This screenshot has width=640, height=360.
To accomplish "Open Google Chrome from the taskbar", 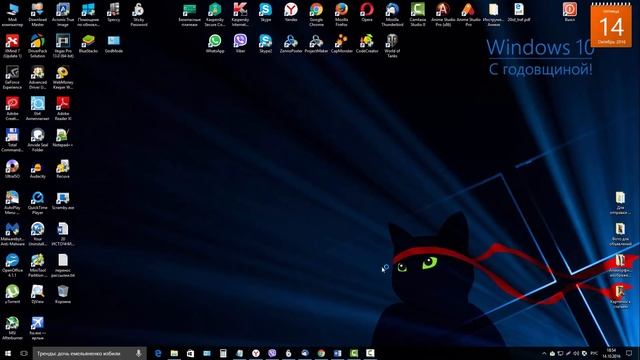I will point(321,353).
